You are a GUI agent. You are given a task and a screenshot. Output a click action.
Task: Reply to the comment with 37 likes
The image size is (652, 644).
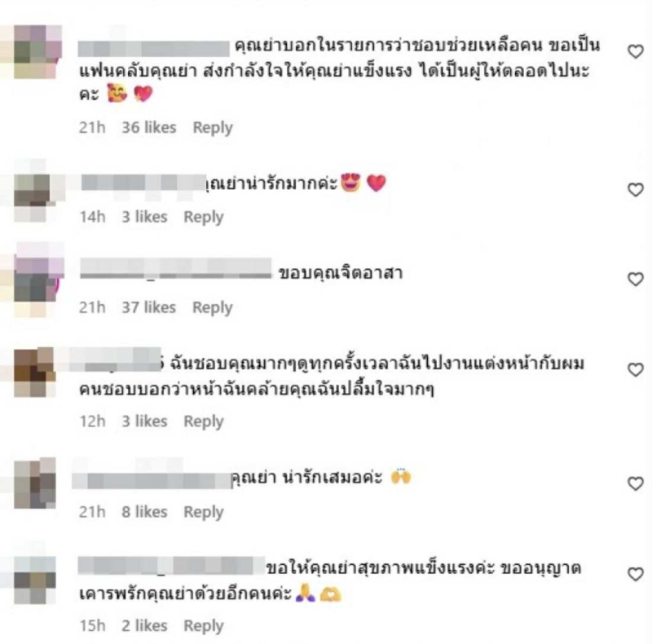pyautogui.click(x=212, y=308)
